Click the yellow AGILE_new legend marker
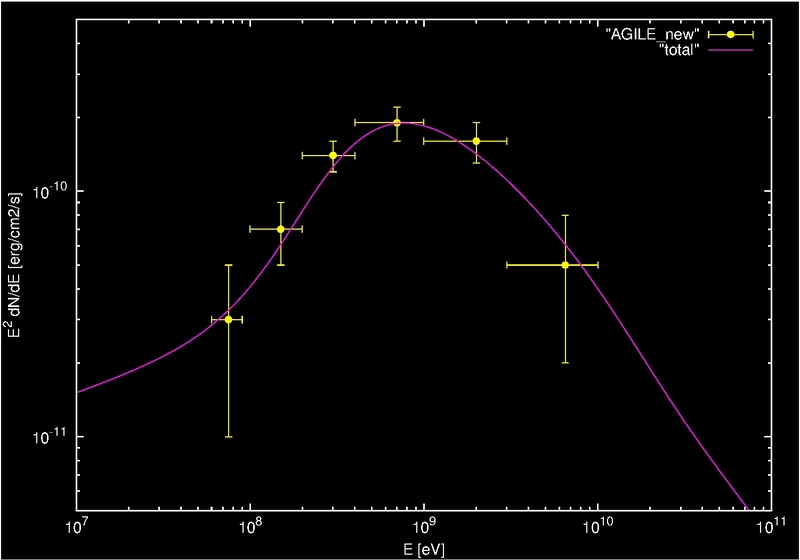The image size is (800, 560). 730,34
